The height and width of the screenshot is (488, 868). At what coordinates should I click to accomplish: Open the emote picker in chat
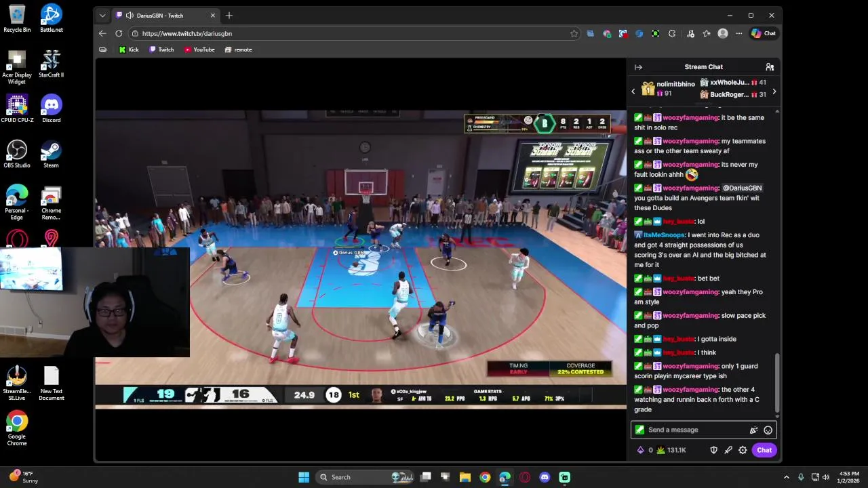768,430
